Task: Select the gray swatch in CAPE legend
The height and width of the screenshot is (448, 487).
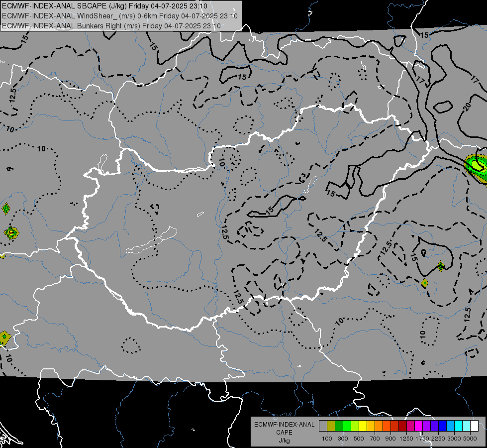Action: [x=323, y=426]
